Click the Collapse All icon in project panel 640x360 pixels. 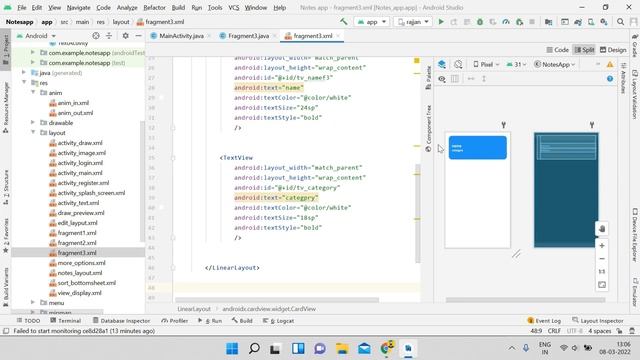coord(109,36)
